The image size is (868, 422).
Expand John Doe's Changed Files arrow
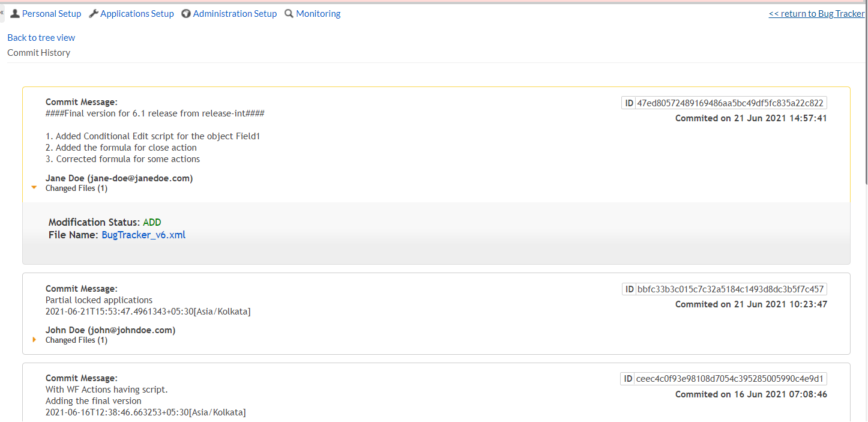(x=34, y=340)
